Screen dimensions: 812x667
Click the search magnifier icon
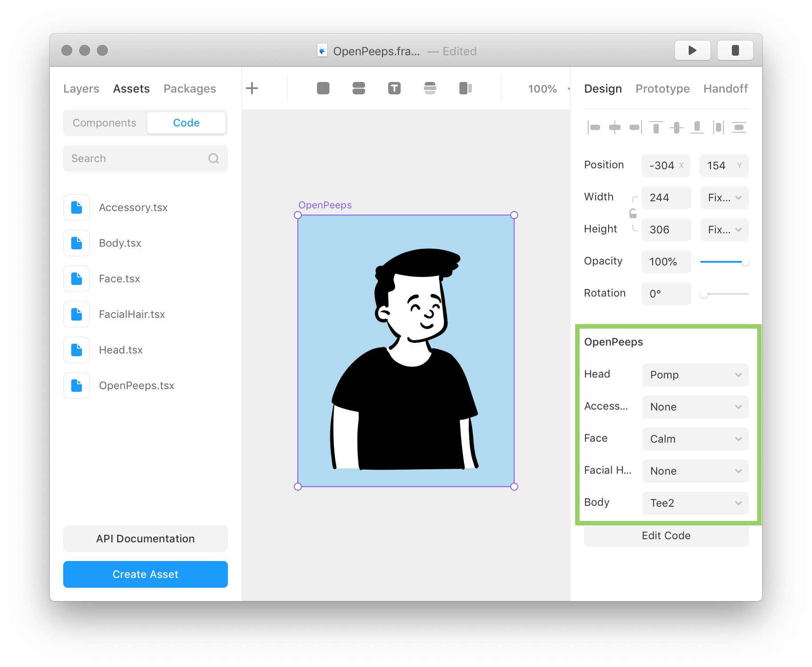coord(214,159)
